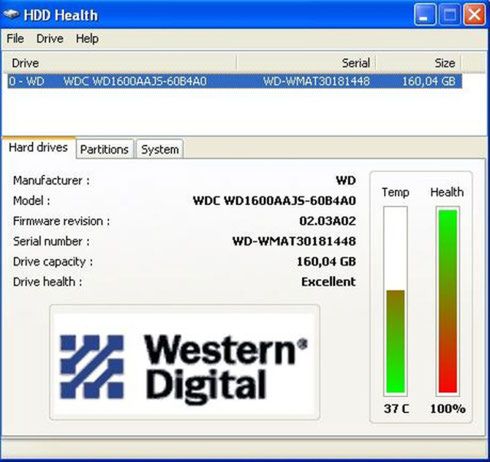Click the Manufacturer value WD
Screen dimensions: 490x462
[x=346, y=181]
